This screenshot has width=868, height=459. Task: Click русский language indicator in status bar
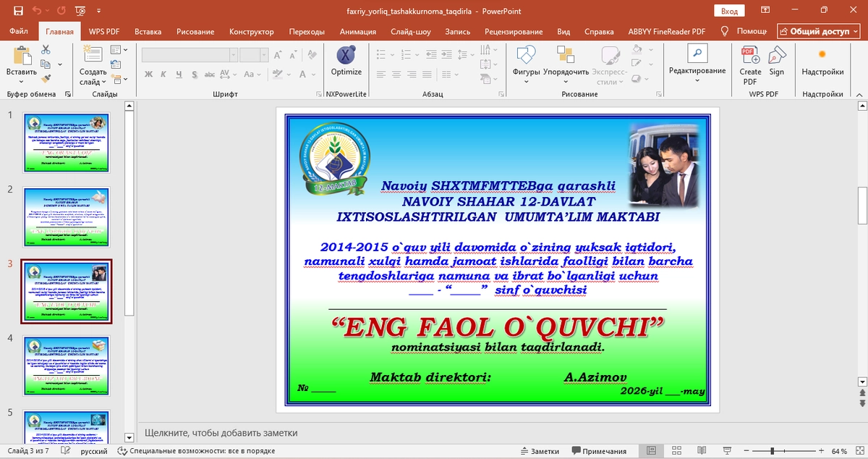coord(93,451)
